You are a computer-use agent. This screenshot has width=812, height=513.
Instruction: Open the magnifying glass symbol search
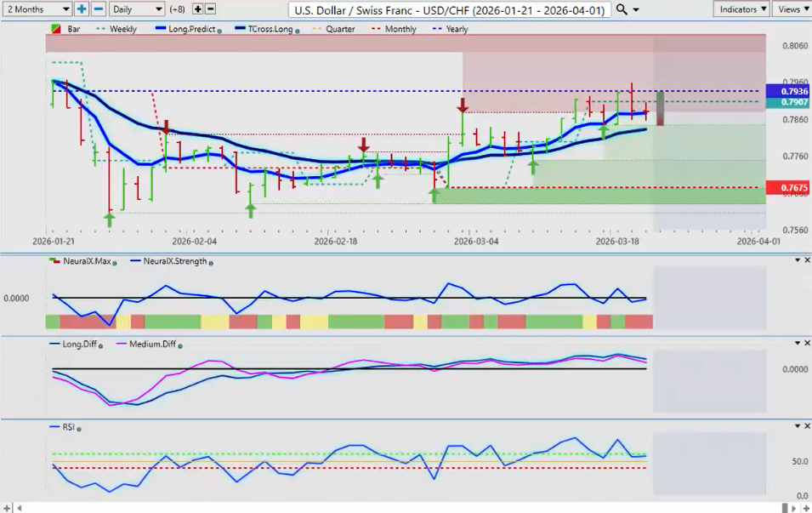pyautogui.click(x=622, y=9)
